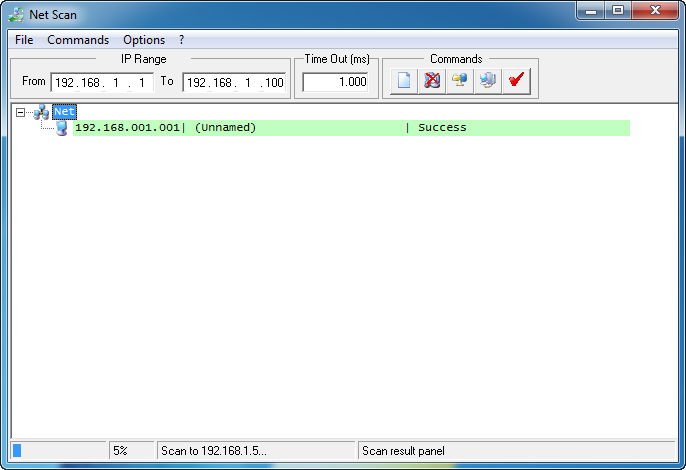Viewport: 686px width, 470px height.
Task: Select the 192.168.001.001 Success result row
Action: 350,128
